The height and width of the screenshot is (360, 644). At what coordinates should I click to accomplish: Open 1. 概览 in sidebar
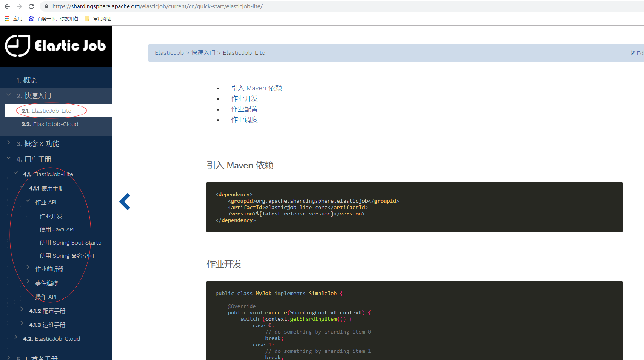(26, 80)
